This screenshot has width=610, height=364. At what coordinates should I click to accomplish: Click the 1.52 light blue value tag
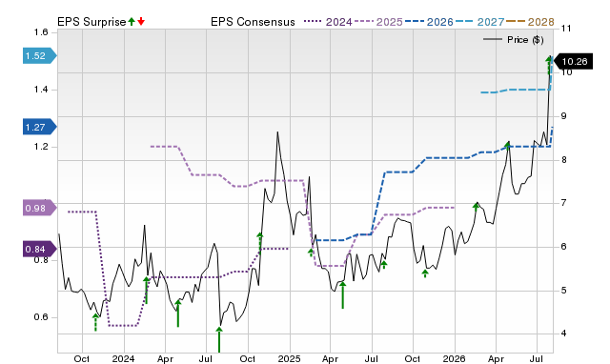[x=40, y=55]
